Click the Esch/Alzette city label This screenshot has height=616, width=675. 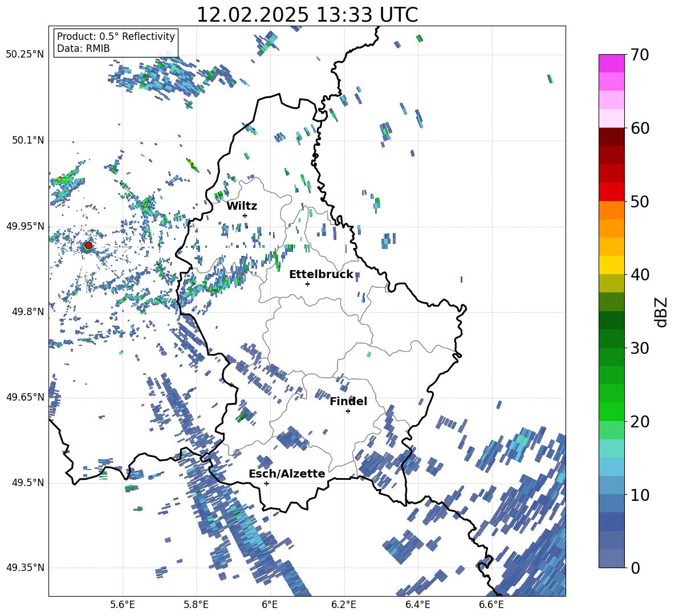[x=287, y=474]
